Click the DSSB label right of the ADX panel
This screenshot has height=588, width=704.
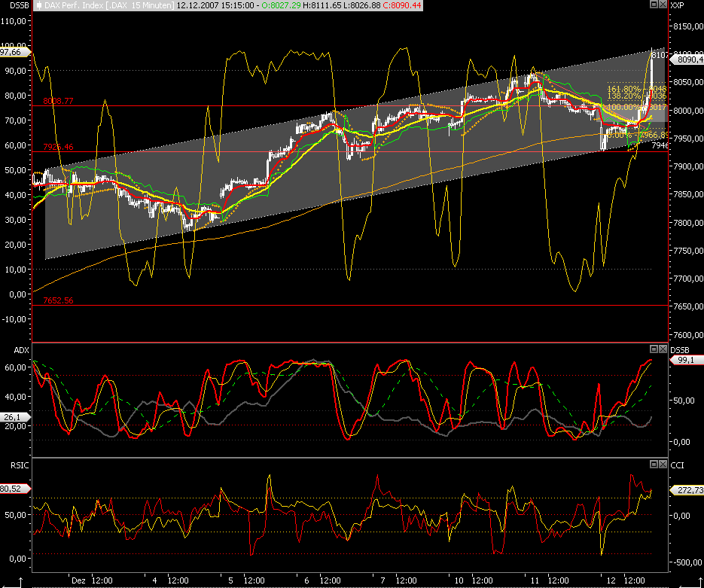(x=679, y=350)
